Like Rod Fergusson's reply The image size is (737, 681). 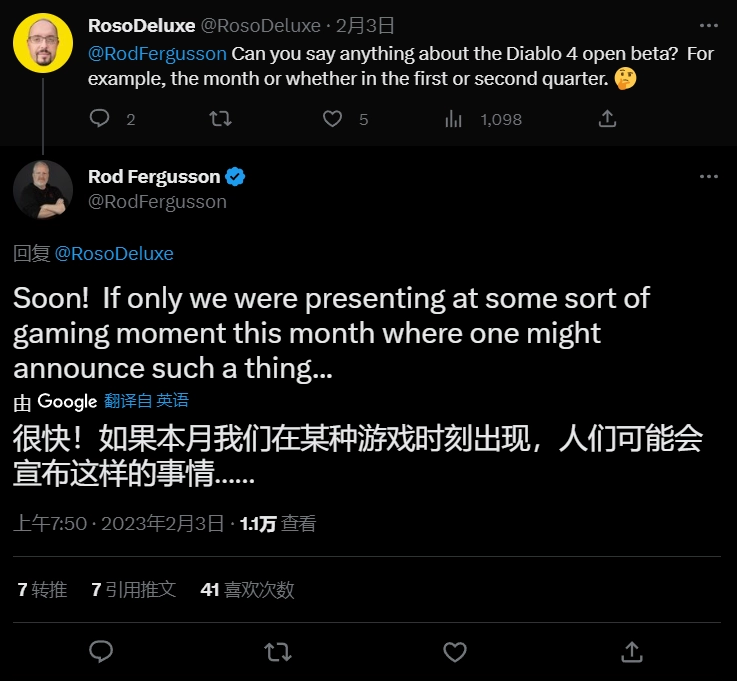(x=455, y=652)
